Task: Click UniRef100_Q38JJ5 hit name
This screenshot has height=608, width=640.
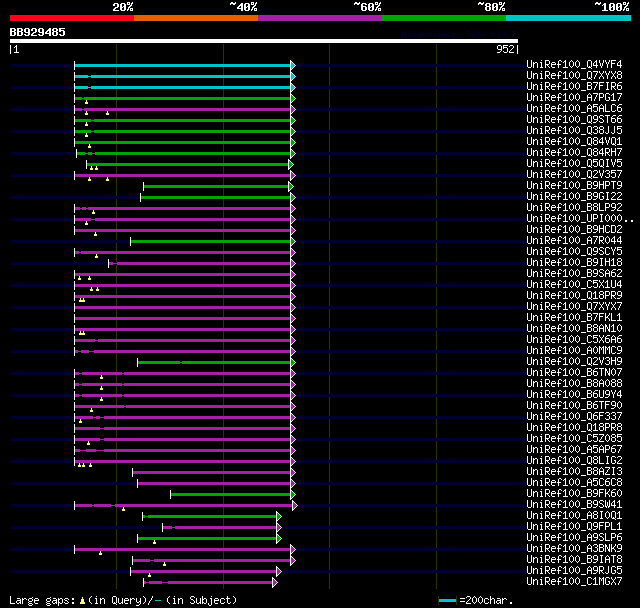Action: point(574,131)
